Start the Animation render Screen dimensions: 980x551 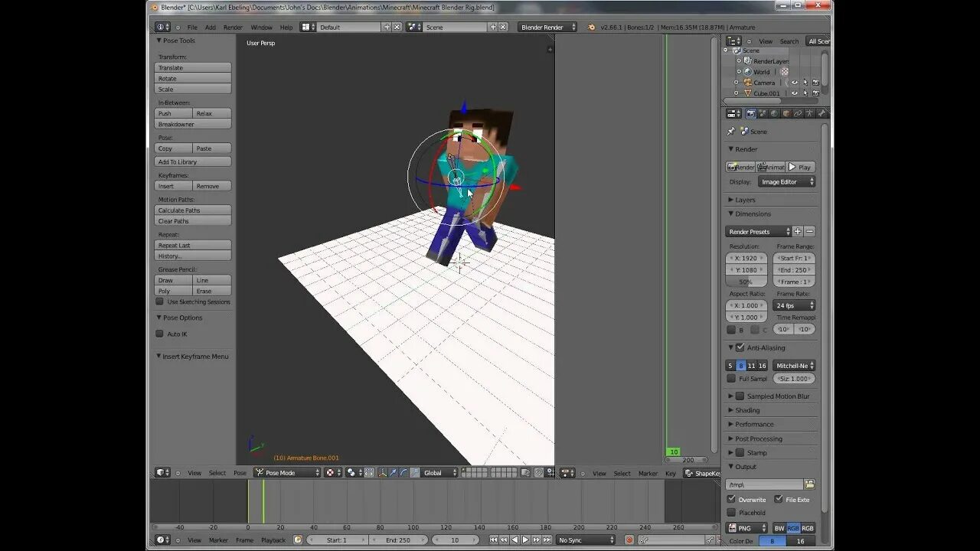771,167
